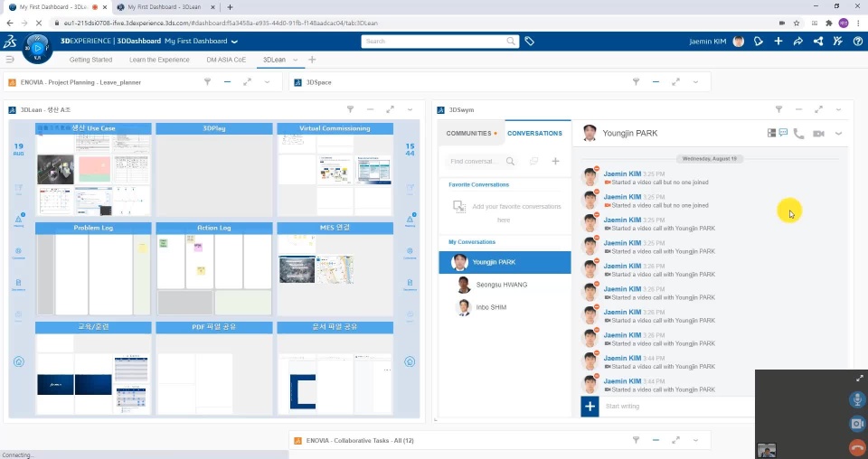The image size is (868, 459).
Task: Open the CONVERSATIONS tab in 3DSwym
Action: pyautogui.click(x=534, y=134)
